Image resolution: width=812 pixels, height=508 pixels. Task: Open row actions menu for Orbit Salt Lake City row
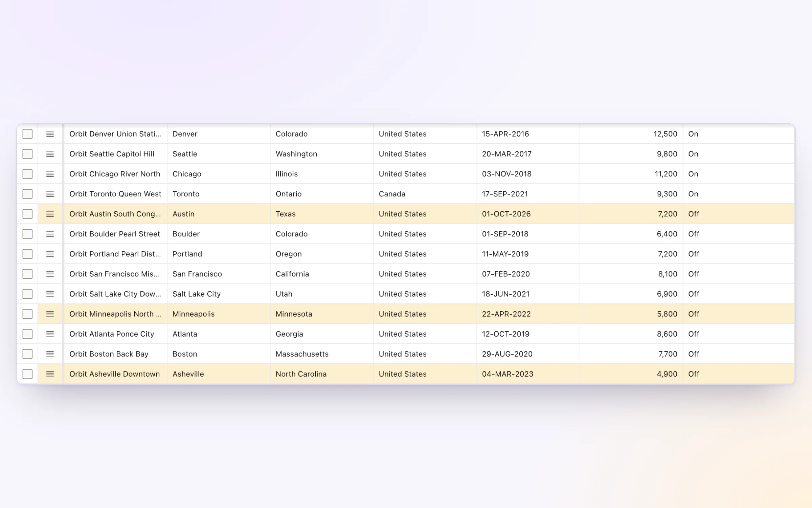50,294
